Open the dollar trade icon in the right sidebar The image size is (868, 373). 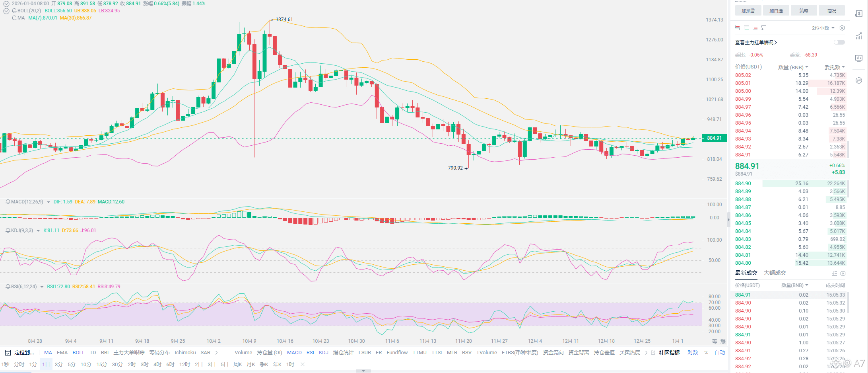pos(859,14)
